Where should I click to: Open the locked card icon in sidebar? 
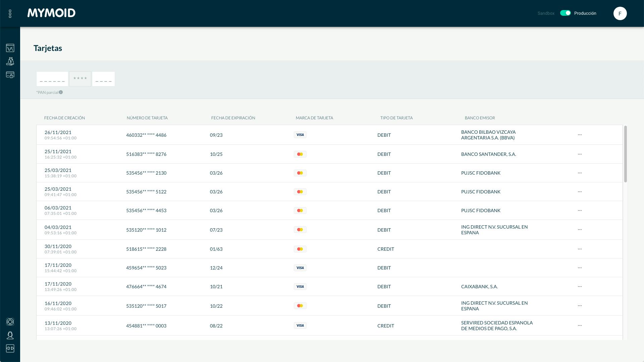[x=10, y=75]
